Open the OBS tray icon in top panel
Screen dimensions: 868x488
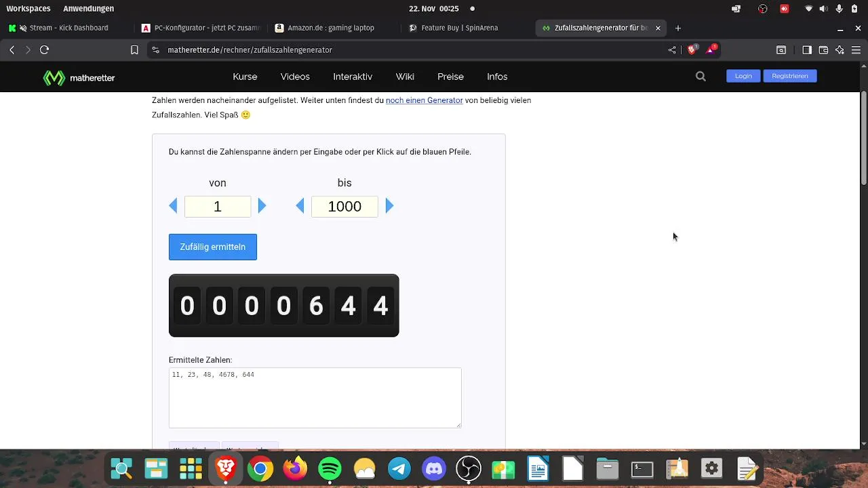point(763,9)
